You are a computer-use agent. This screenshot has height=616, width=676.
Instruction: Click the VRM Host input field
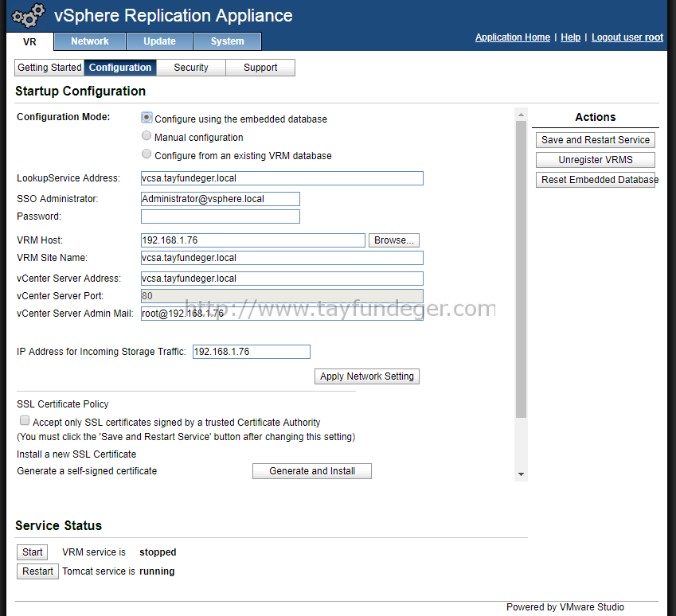pyautogui.click(x=253, y=240)
